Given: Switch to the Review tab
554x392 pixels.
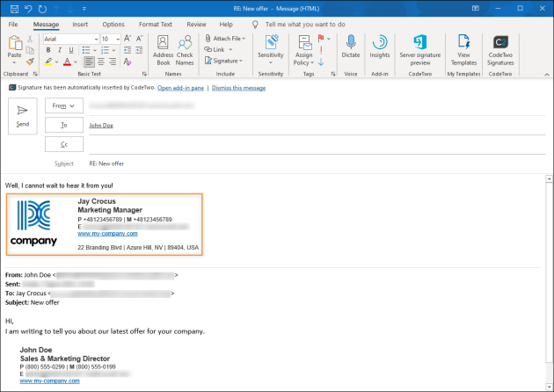Looking at the screenshot, I should tap(196, 25).
